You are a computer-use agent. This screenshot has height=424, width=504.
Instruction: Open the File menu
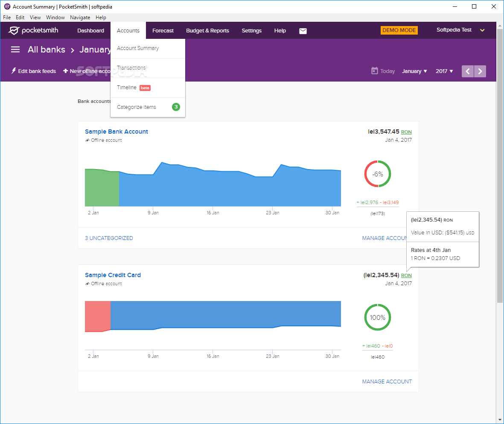coord(7,18)
